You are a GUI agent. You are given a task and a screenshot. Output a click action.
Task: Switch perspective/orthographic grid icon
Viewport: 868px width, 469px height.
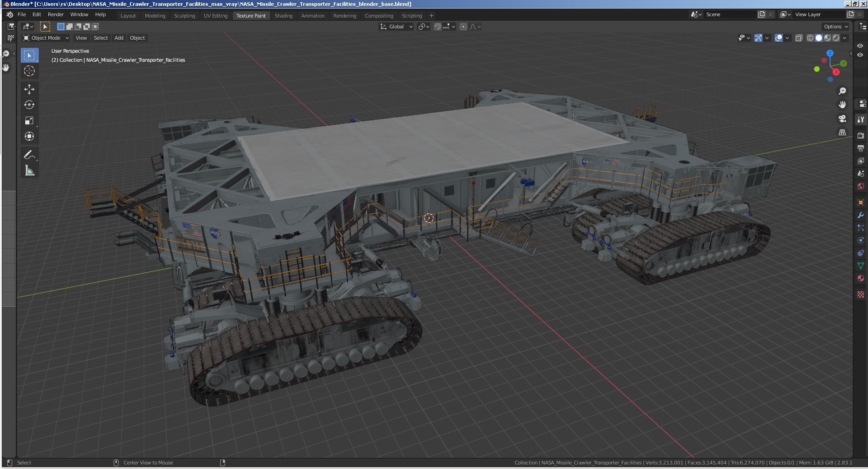(842, 133)
